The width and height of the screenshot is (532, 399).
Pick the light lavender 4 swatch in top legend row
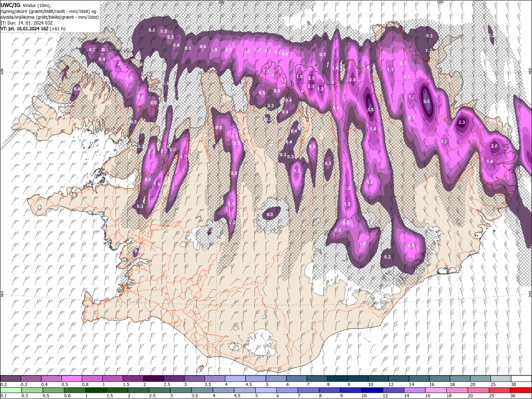(x=235, y=379)
